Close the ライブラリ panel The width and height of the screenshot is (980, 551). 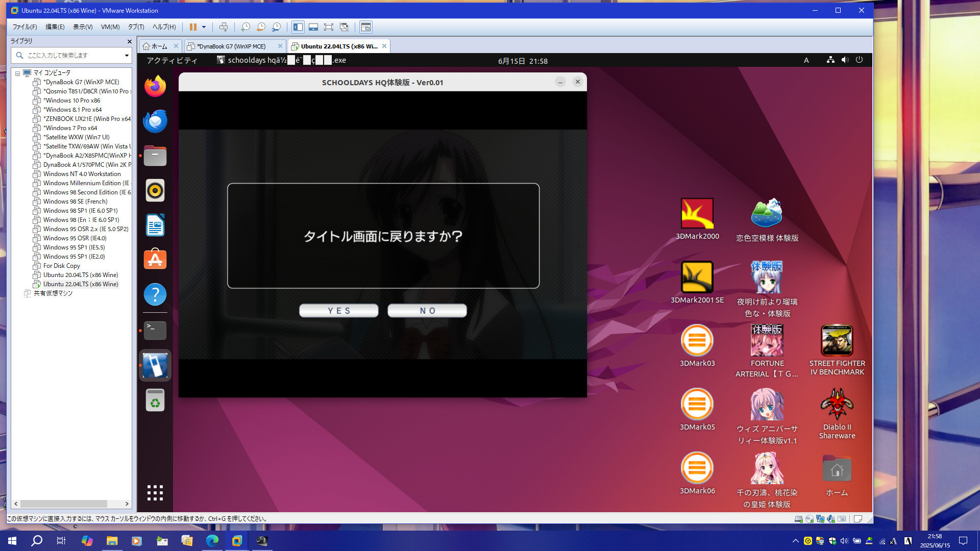pyautogui.click(x=129, y=41)
